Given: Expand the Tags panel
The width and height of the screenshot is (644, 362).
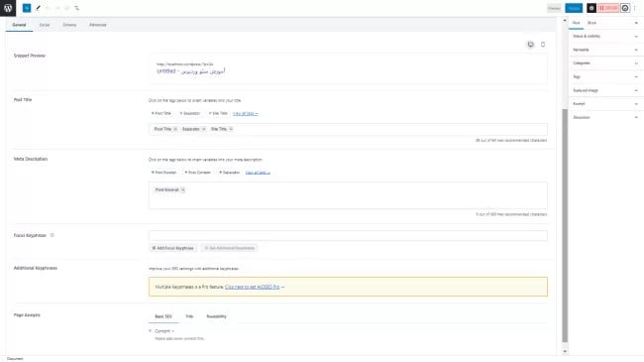Looking at the screenshot, I should [606, 77].
